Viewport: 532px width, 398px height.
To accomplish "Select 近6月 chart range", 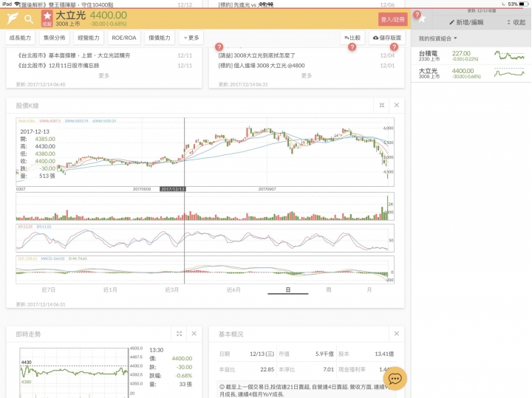I will point(233,289).
